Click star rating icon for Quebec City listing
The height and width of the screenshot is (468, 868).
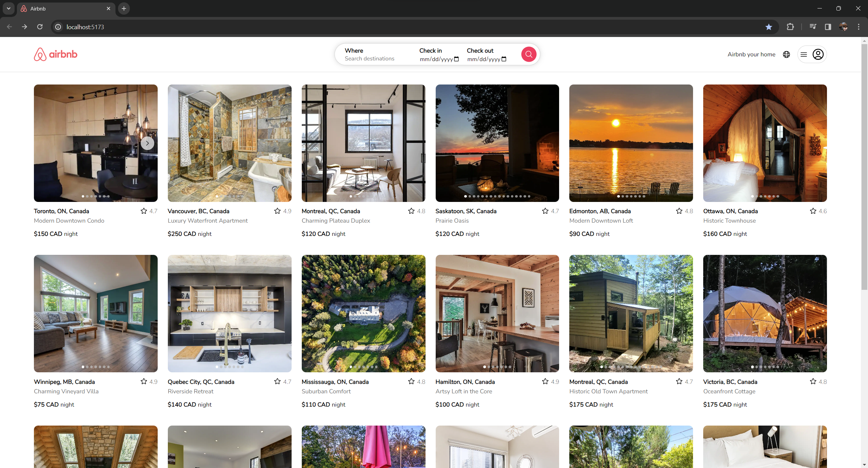[x=277, y=381]
